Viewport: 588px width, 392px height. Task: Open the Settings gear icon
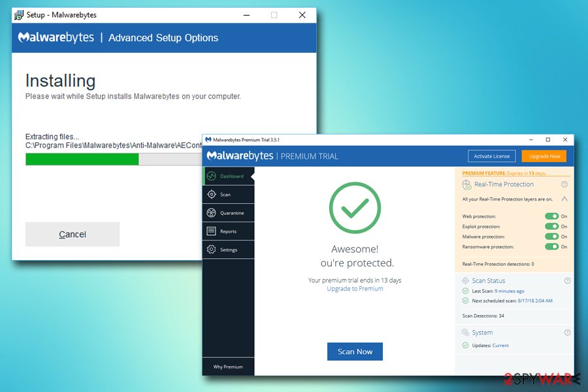coord(212,250)
